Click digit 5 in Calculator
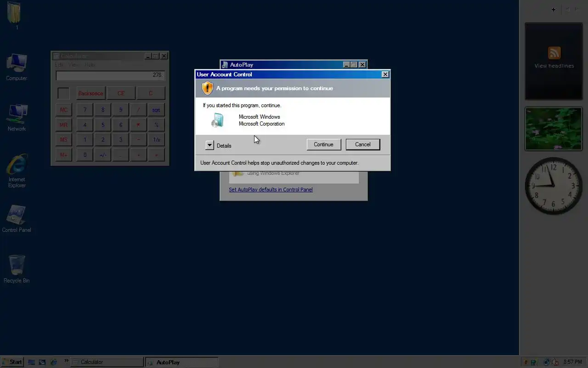 (x=102, y=125)
